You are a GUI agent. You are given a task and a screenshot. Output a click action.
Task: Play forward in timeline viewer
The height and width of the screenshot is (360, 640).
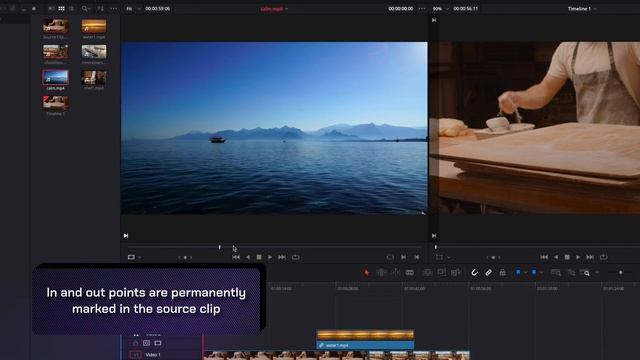click(578, 257)
